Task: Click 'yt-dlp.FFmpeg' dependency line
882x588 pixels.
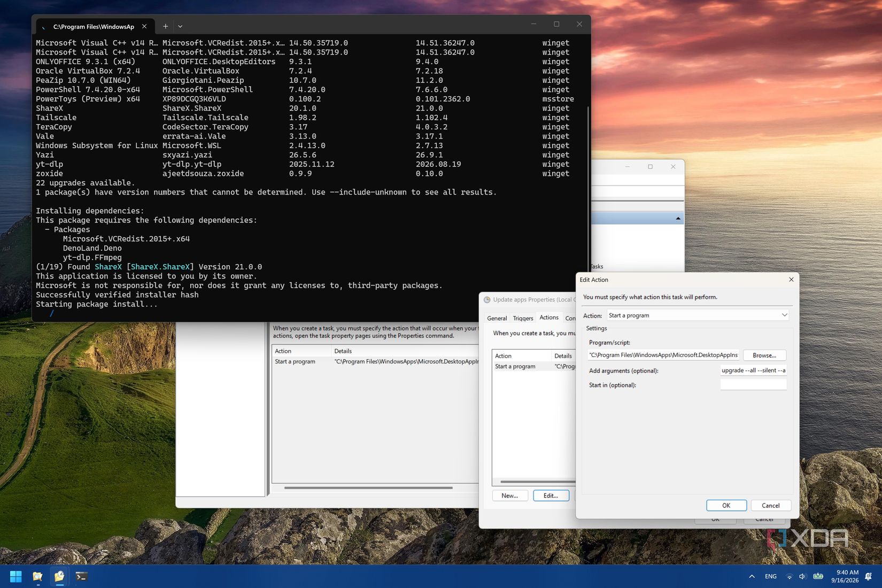Action: tap(92, 258)
